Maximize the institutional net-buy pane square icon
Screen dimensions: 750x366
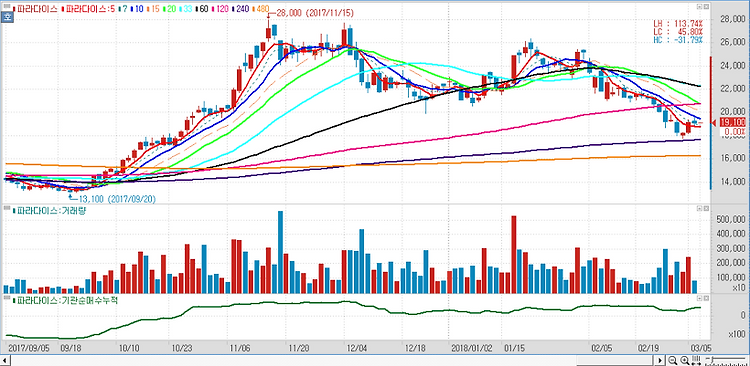pos(705,299)
